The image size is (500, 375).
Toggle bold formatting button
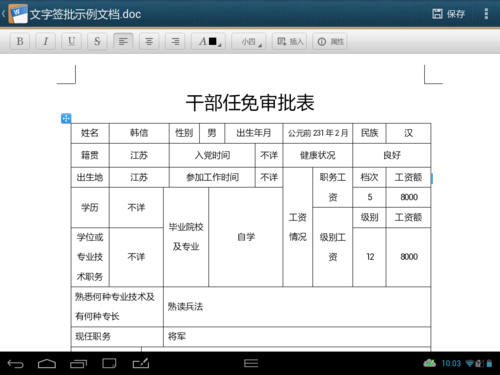(20, 41)
